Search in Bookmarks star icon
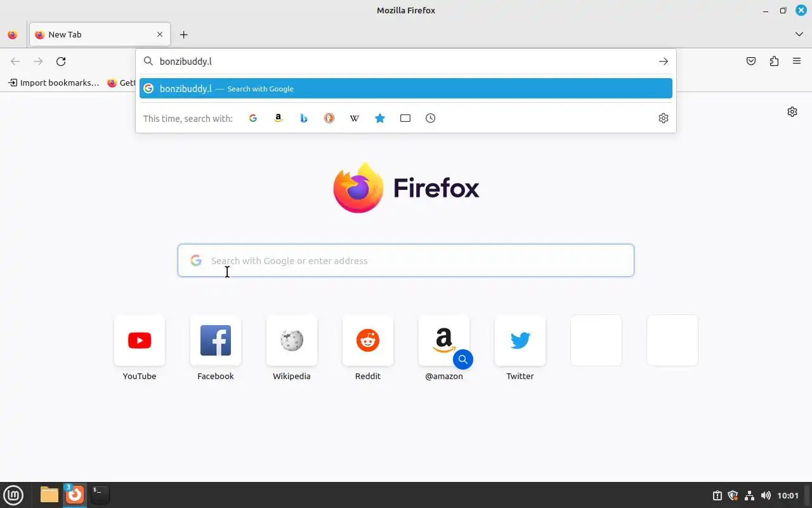The width and height of the screenshot is (812, 508). point(380,118)
